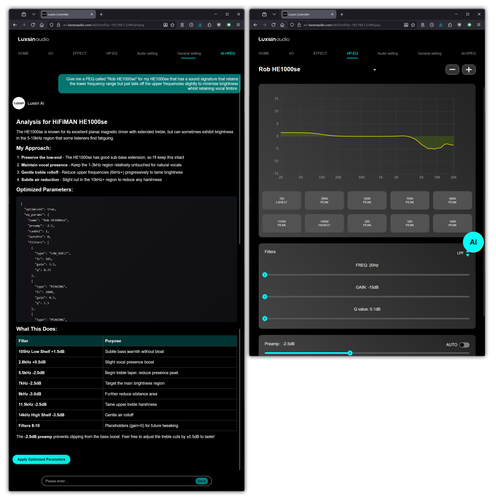Click the '105Hz Low Shelf +1.5dB' table cell
Screen dimensions: 496x500
(x=60, y=352)
